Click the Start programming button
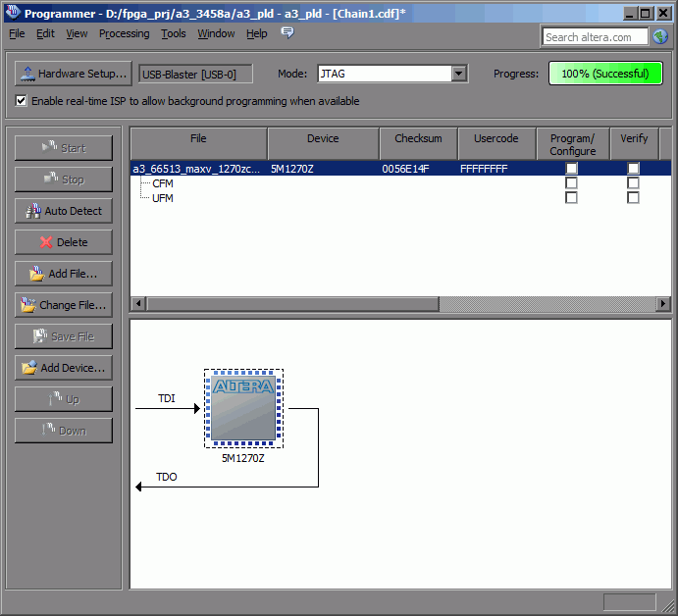The image size is (678, 616). 64,148
